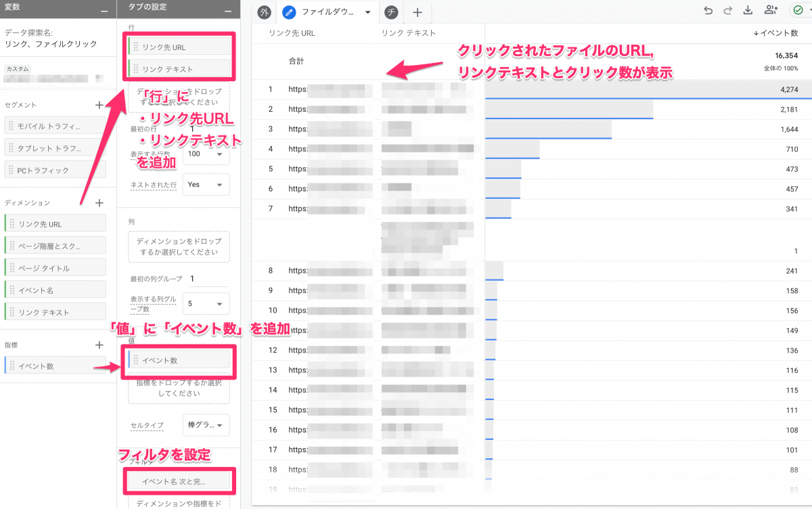Sort by イベント数 column header

[775, 33]
